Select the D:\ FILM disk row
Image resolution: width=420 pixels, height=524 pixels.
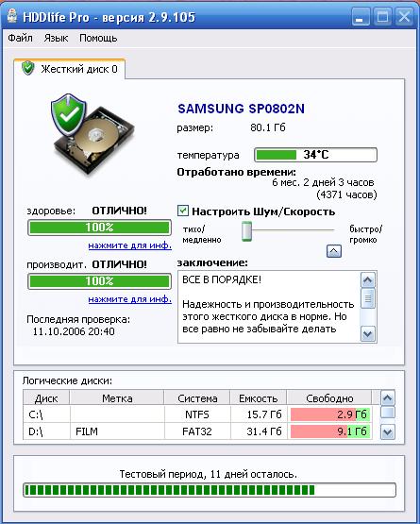(x=197, y=431)
